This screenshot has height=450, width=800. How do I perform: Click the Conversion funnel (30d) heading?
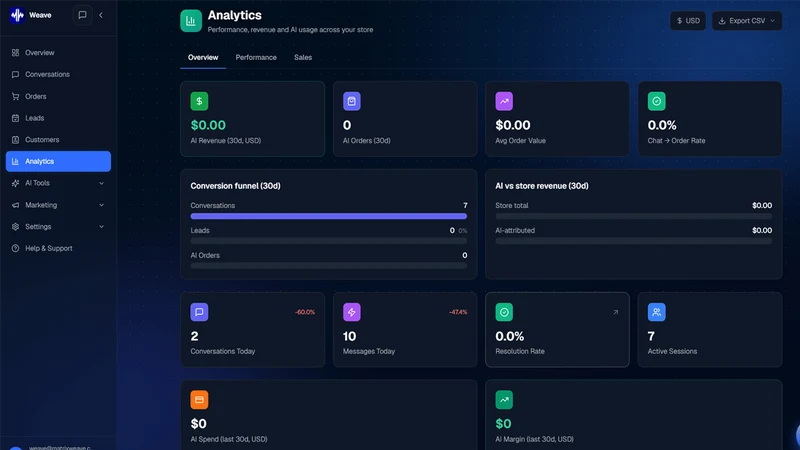pyautogui.click(x=235, y=186)
